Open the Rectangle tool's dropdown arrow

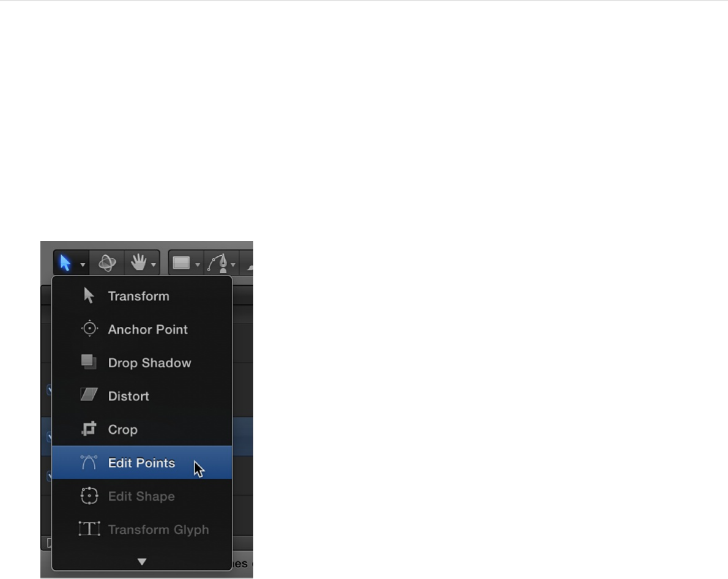point(198,265)
